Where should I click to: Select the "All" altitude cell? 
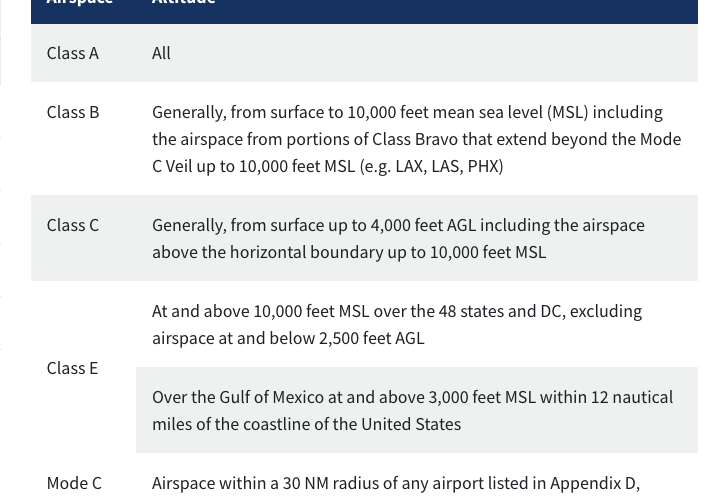click(x=161, y=53)
